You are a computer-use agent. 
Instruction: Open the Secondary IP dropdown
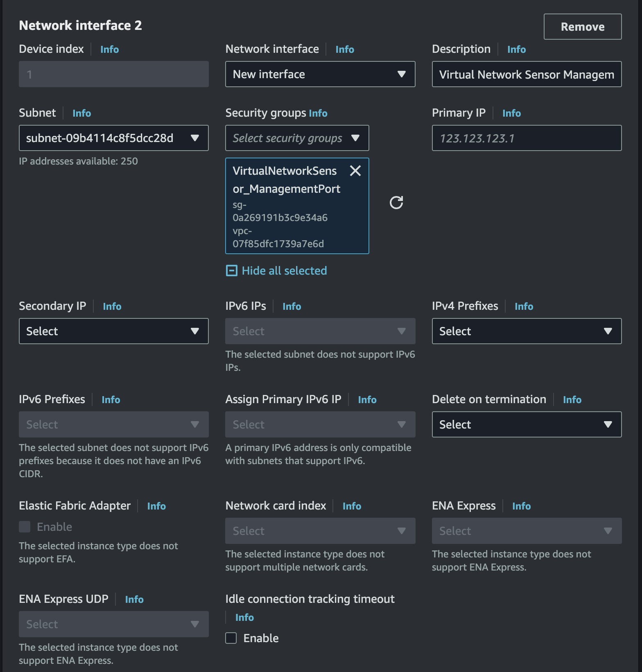(x=114, y=331)
